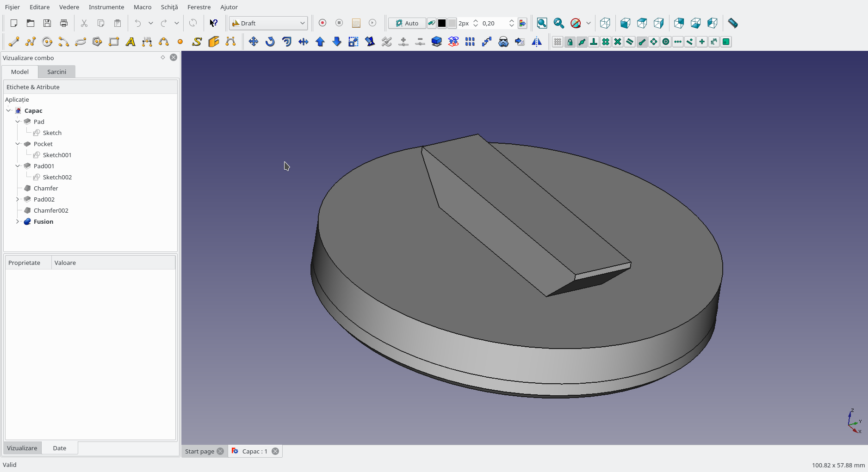This screenshot has width=868, height=472.
Task: Expand the Fusion tree item
Action: [18, 221]
